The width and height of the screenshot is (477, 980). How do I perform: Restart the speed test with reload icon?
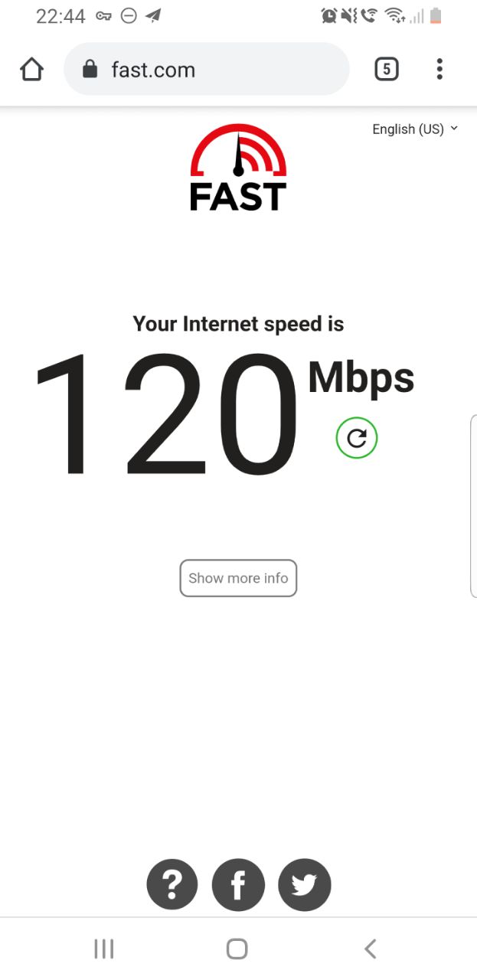click(x=357, y=438)
